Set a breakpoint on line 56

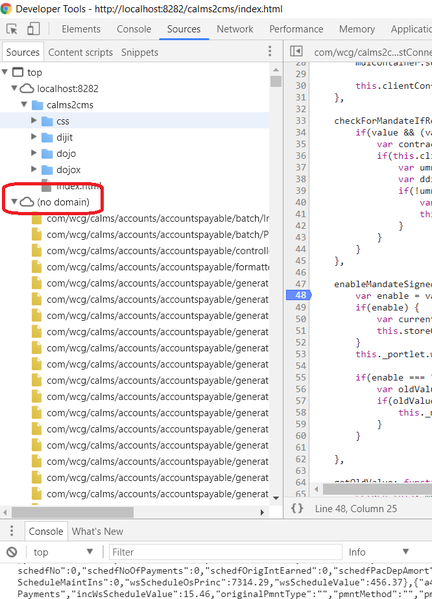(x=301, y=389)
